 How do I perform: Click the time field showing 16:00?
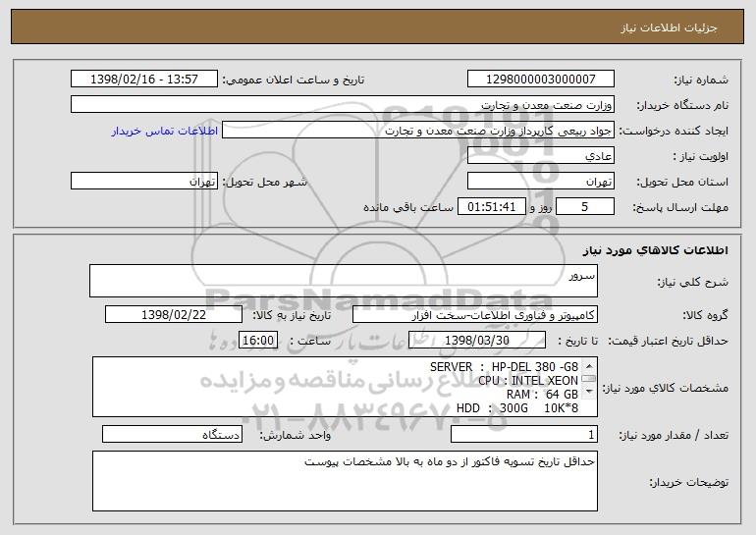point(258,340)
